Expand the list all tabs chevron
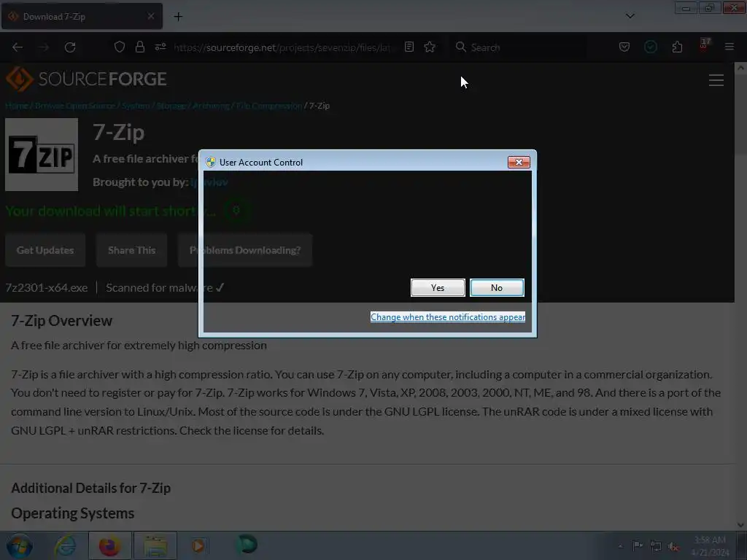747x560 pixels. click(x=630, y=16)
